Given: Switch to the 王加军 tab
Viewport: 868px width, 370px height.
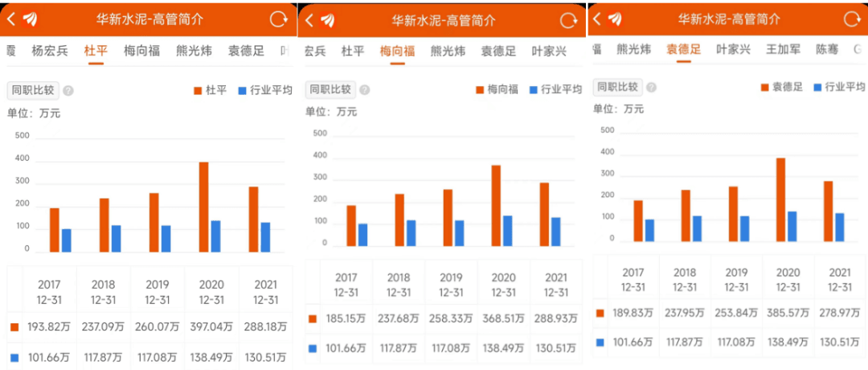Looking at the screenshot, I should (x=783, y=49).
